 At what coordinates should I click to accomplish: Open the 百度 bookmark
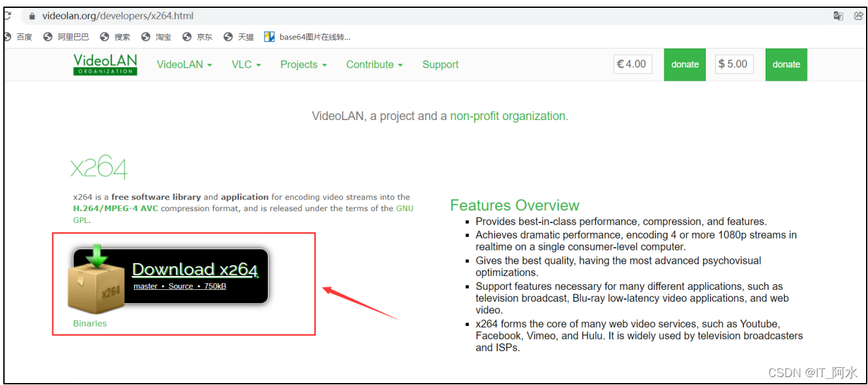coord(18,37)
